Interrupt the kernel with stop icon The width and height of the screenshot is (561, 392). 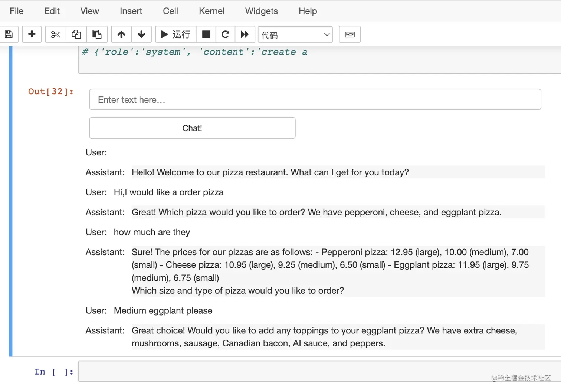click(x=206, y=34)
